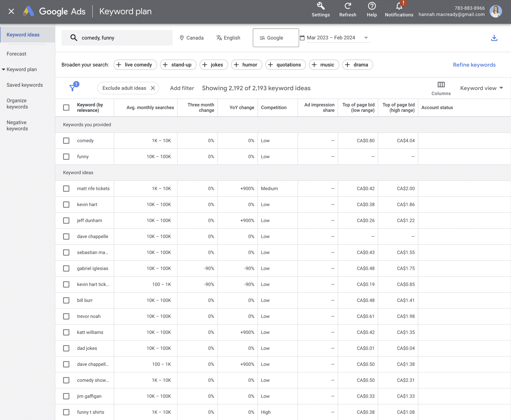511x420 pixels.
Task: Click the filter funnel icon
Action: pyautogui.click(x=72, y=88)
